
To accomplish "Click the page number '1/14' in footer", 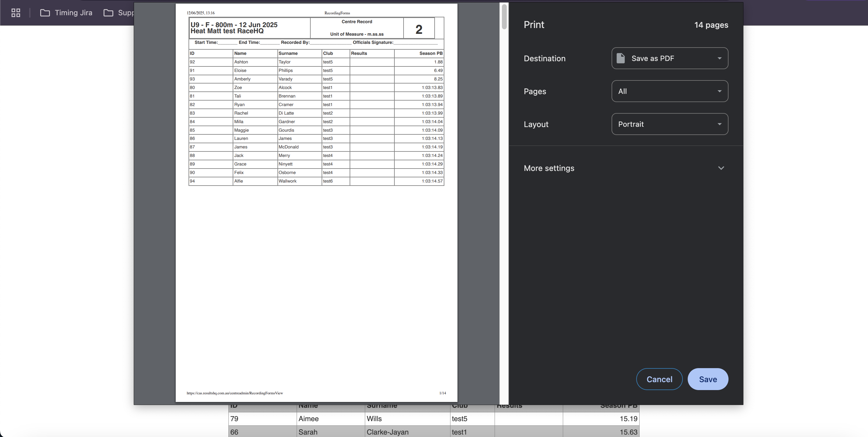I will 443,393.
